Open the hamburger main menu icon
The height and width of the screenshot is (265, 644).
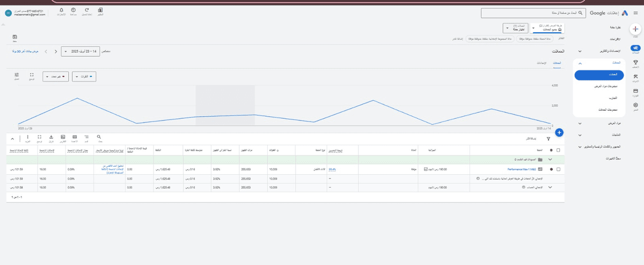635,12
